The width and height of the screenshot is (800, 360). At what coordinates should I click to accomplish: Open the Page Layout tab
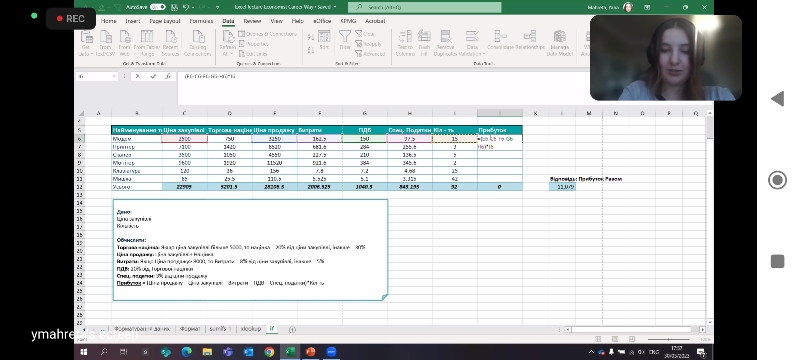point(165,21)
